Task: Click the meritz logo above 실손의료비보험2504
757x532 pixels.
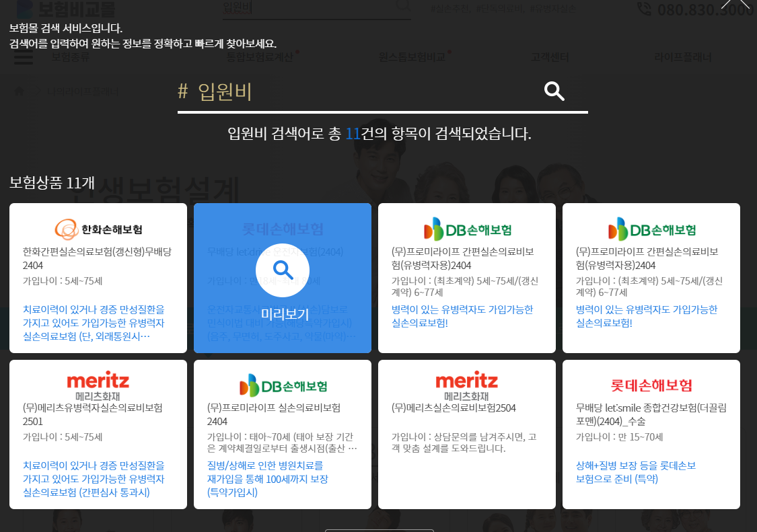Action: click(467, 386)
